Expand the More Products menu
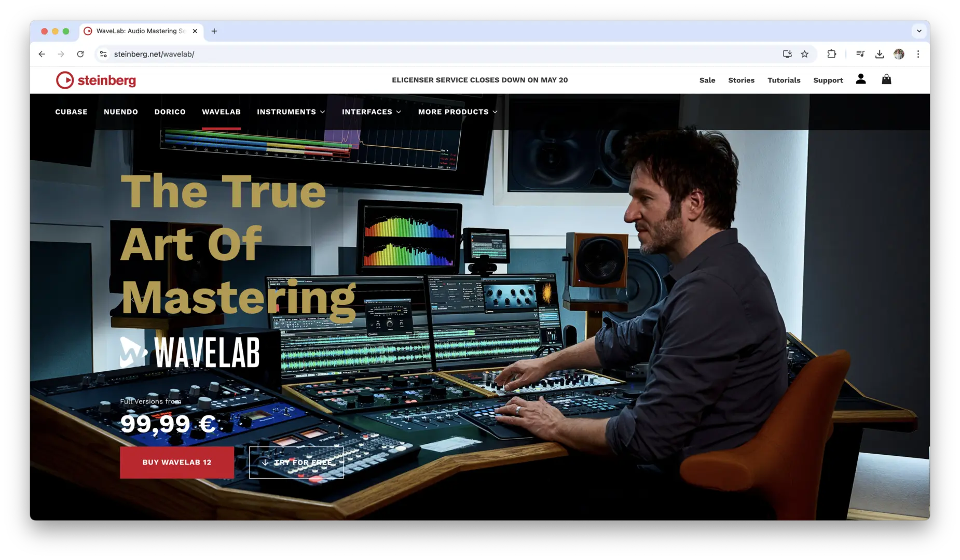The image size is (960, 560). coord(458,112)
